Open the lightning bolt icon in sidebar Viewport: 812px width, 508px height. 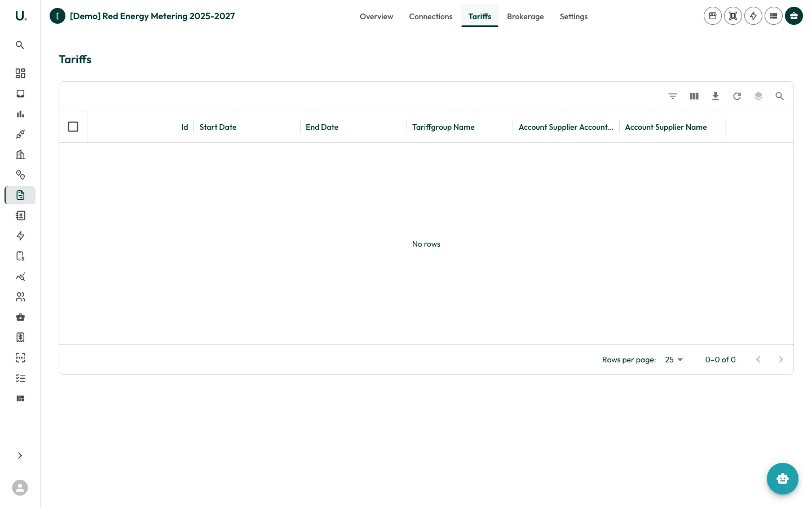[20, 236]
